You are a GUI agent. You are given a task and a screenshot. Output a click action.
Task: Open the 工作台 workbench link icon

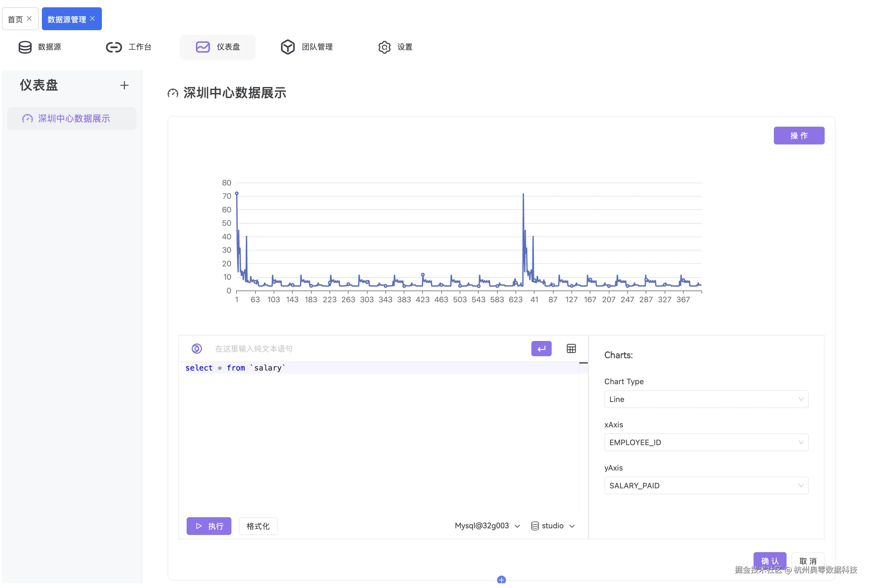[114, 47]
